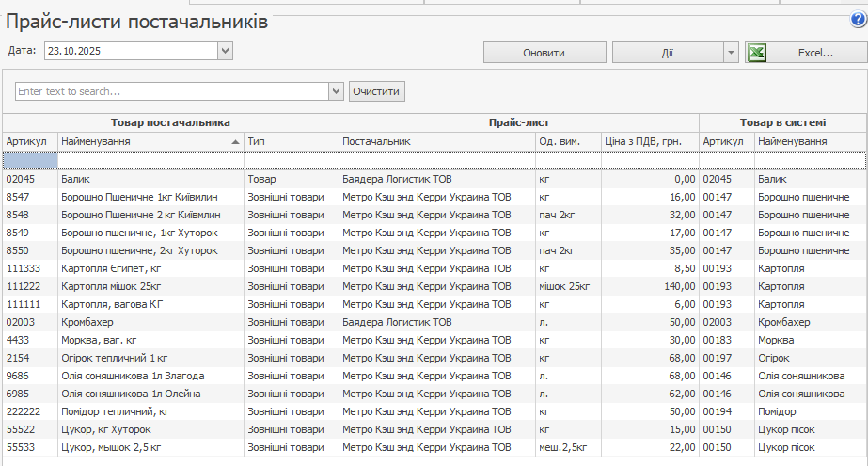Screen dimensions: 868x466
Task: Open the search history dropdown arrow
Action: [336, 91]
